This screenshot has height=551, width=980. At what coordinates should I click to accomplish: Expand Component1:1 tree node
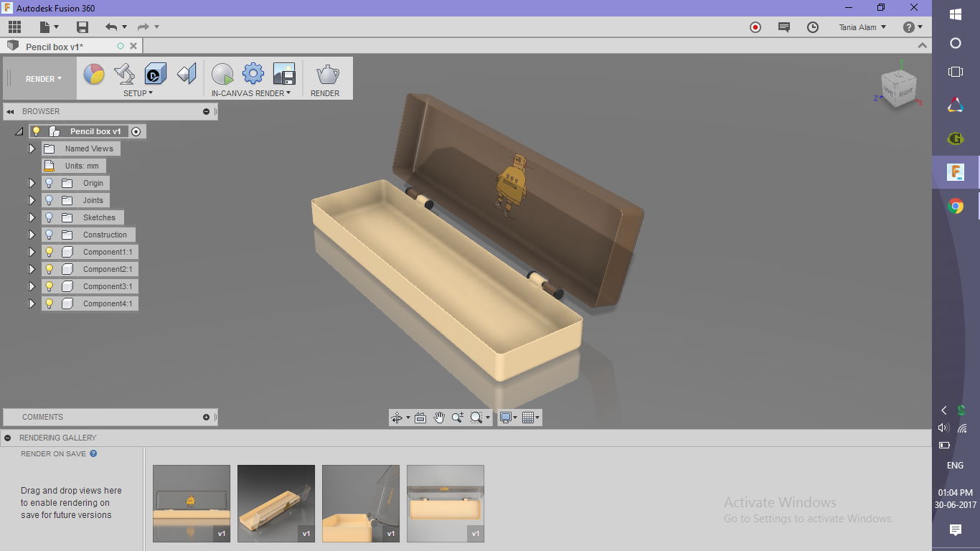[x=32, y=252]
